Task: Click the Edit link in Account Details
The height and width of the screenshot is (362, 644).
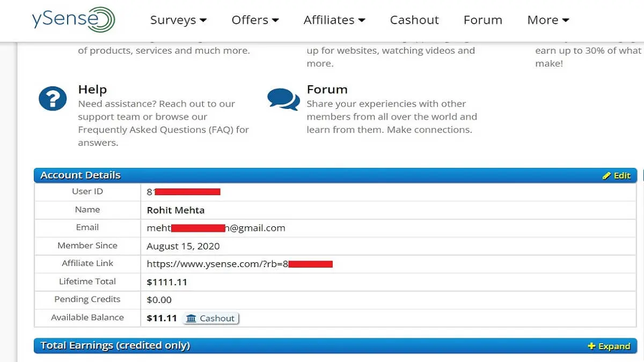Action: point(622,176)
